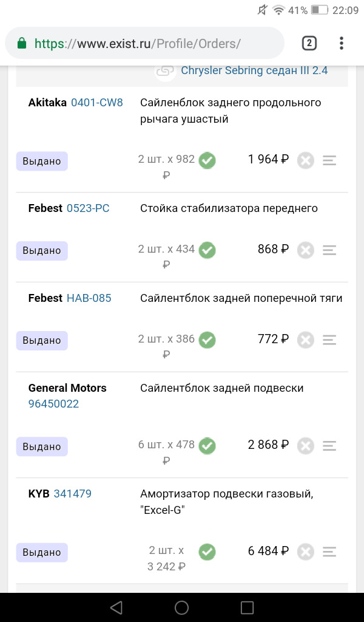This screenshot has width=364, height=622.
Task: Tap the exist.ru address bar
Action: click(144, 44)
